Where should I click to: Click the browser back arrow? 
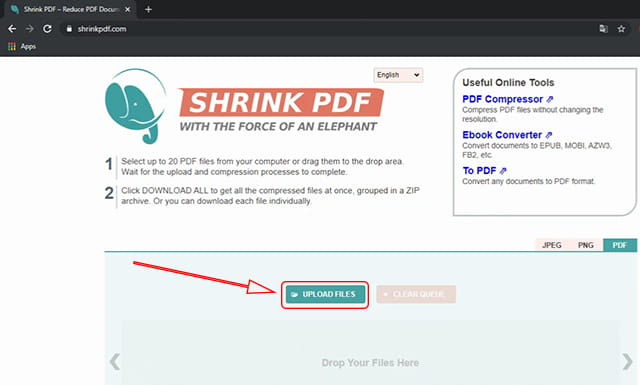tap(12, 29)
